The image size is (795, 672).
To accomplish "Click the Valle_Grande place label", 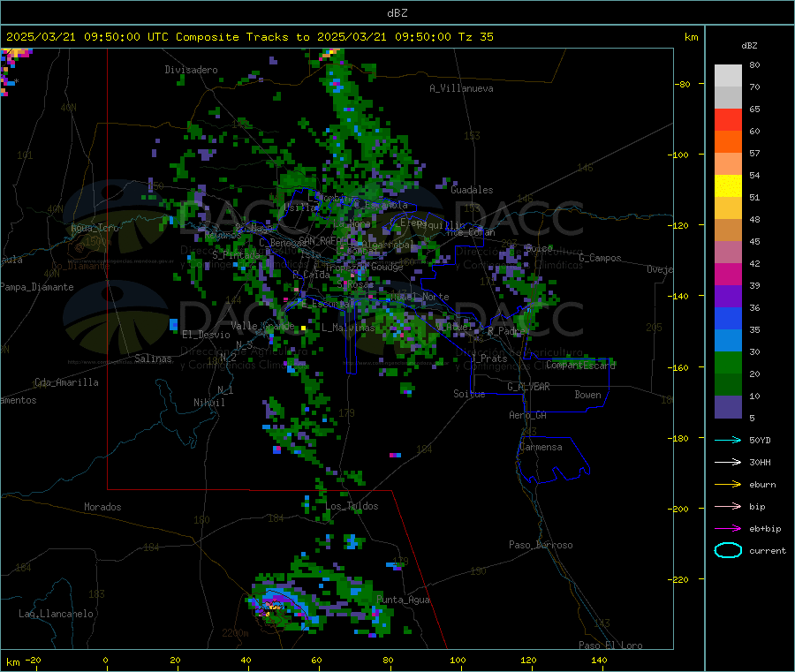I will [262, 326].
